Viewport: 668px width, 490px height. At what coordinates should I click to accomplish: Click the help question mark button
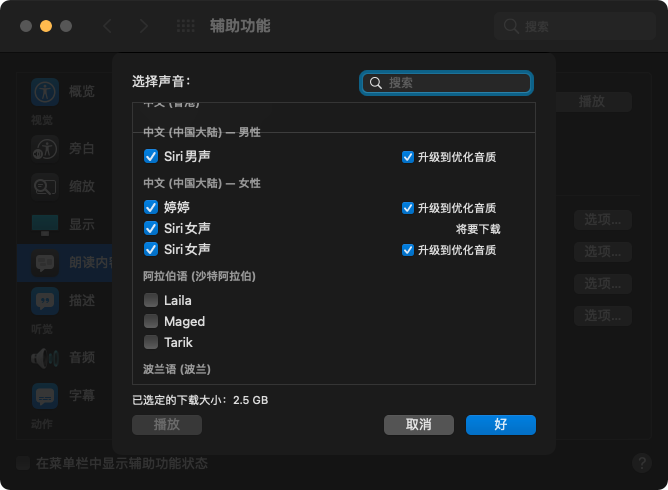tap(642, 463)
